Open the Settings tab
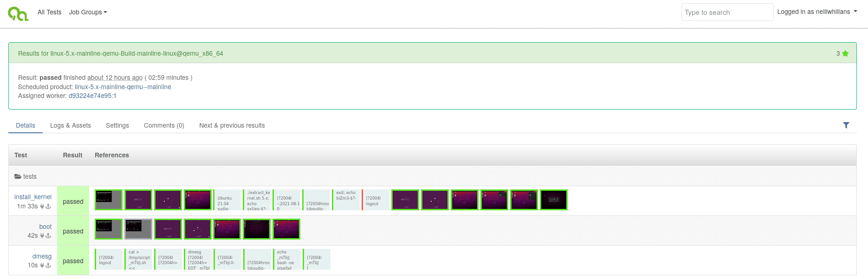This screenshot has height=279, width=868. (117, 125)
